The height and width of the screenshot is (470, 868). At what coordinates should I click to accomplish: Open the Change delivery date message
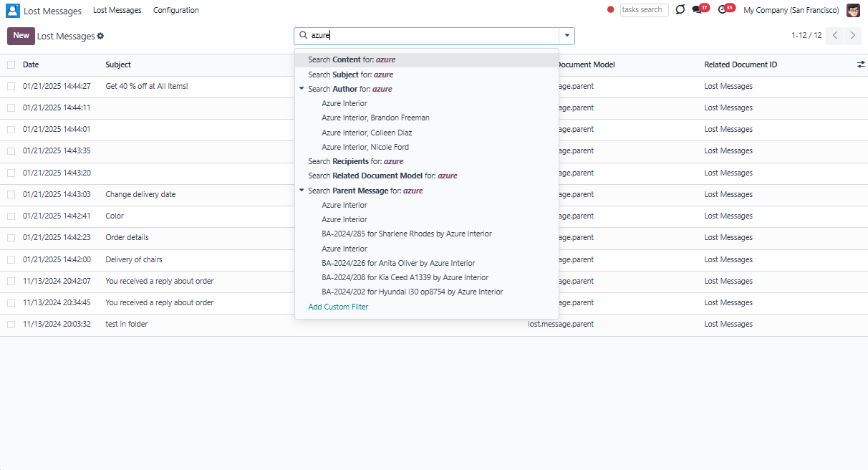pos(140,194)
